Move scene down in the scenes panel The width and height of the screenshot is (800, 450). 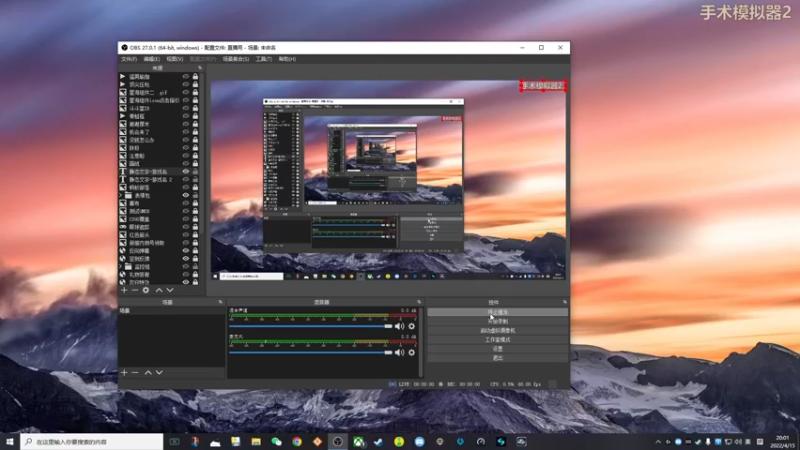point(159,372)
